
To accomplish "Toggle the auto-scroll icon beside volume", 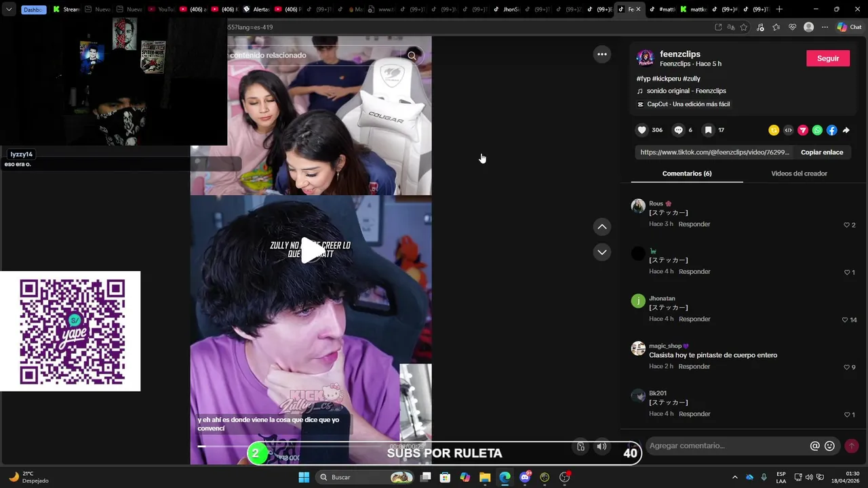I will (580, 446).
